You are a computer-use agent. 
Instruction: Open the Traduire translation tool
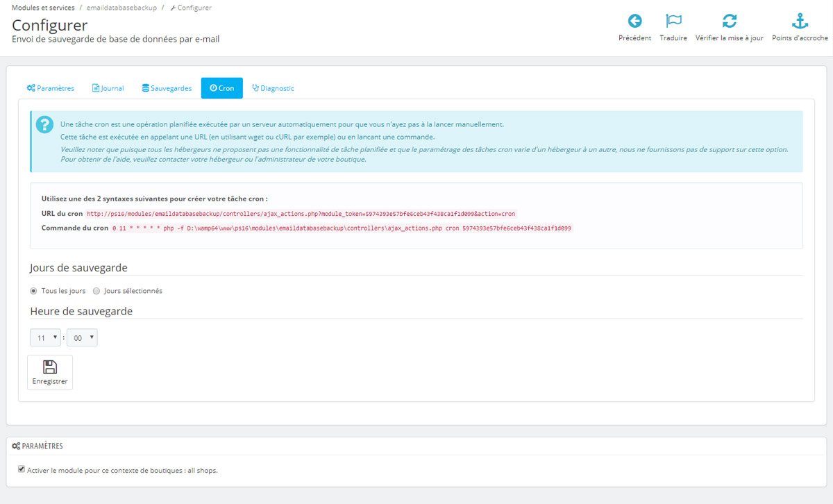[x=673, y=22]
